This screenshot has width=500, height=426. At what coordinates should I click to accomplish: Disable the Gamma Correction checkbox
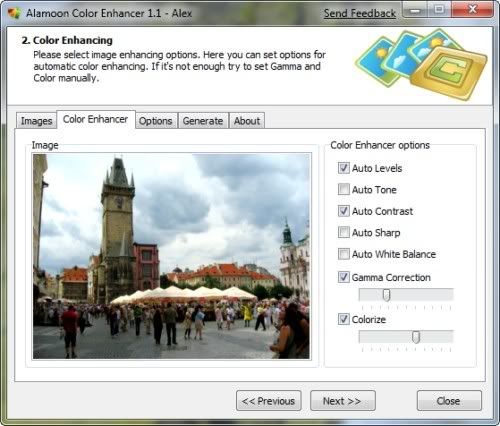pyautogui.click(x=344, y=277)
